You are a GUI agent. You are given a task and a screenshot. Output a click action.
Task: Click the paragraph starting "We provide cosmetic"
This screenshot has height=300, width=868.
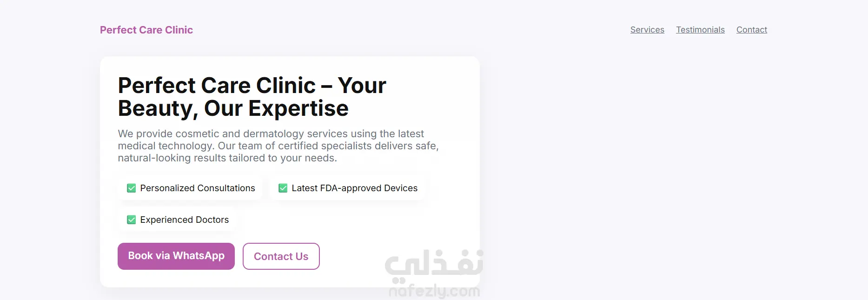pos(271,134)
